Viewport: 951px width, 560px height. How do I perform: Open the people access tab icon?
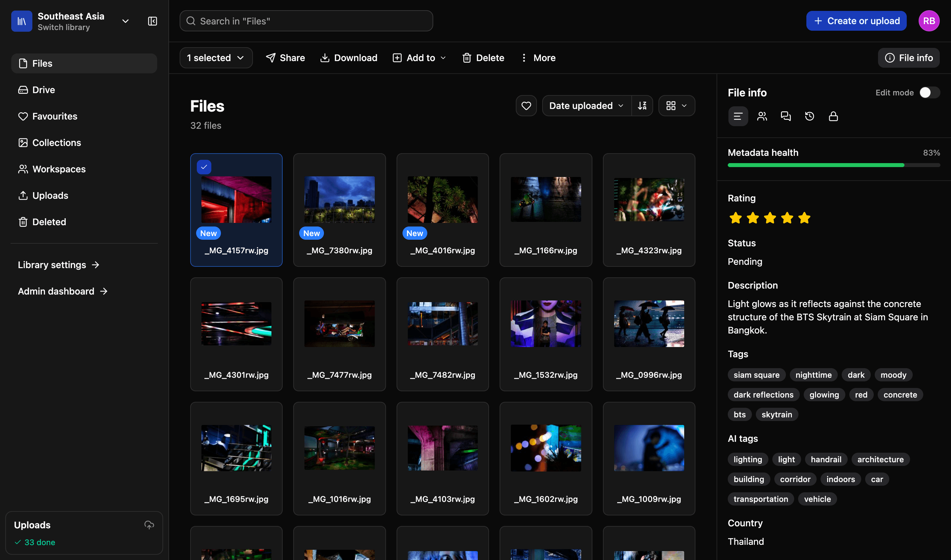click(x=762, y=116)
